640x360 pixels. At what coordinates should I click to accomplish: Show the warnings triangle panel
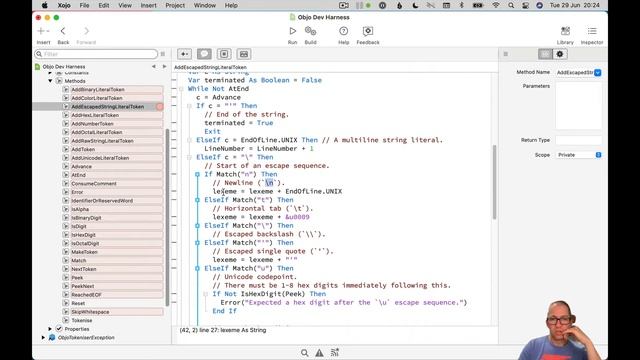pyautogui.click(x=319, y=353)
